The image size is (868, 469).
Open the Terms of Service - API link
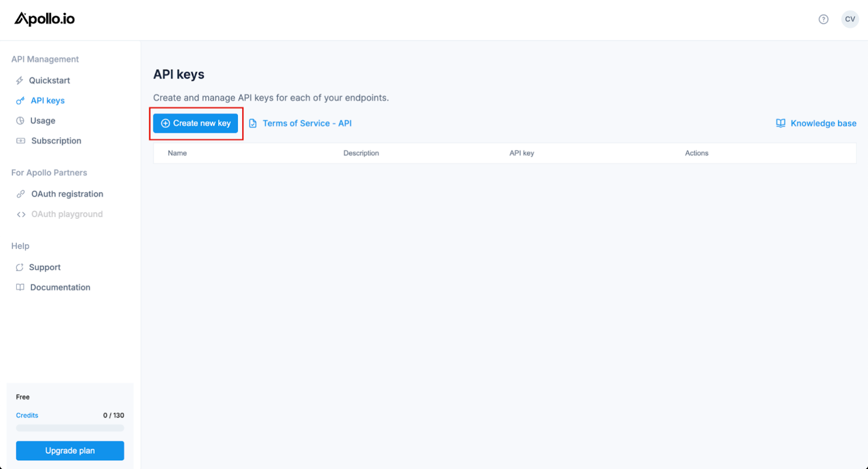coord(307,124)
